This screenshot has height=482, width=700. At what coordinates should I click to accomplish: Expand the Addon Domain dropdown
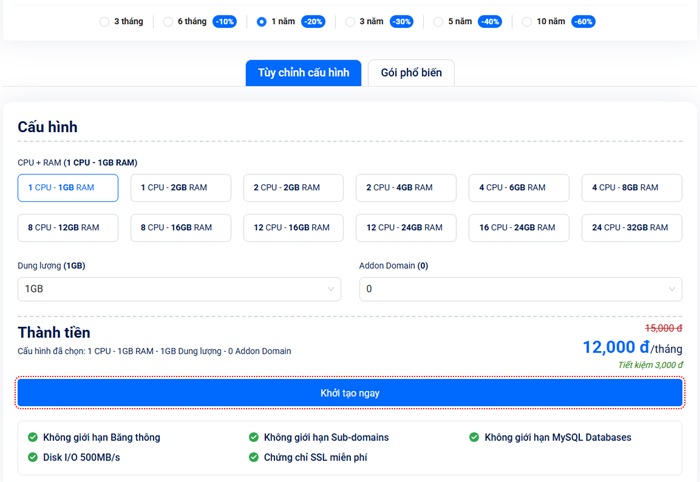520,289
